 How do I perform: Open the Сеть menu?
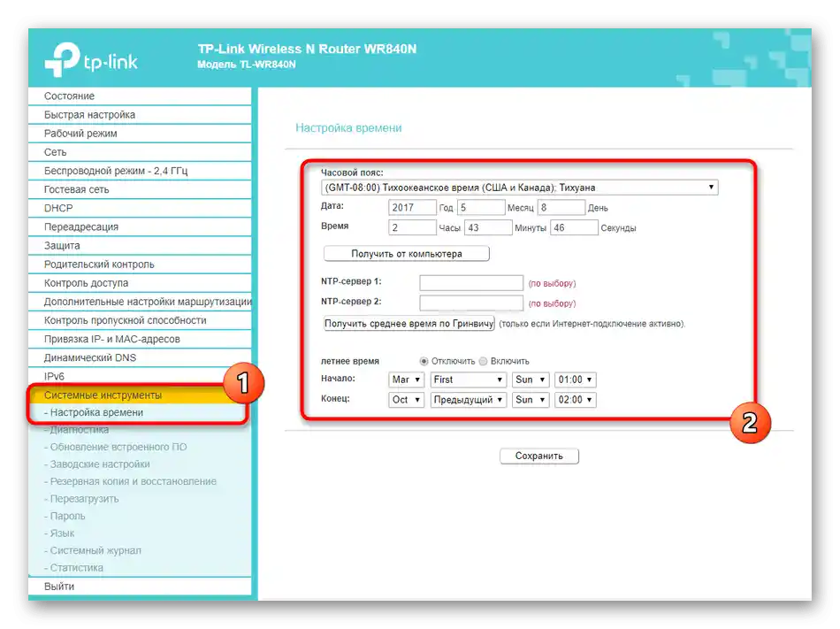click(140, 152)
